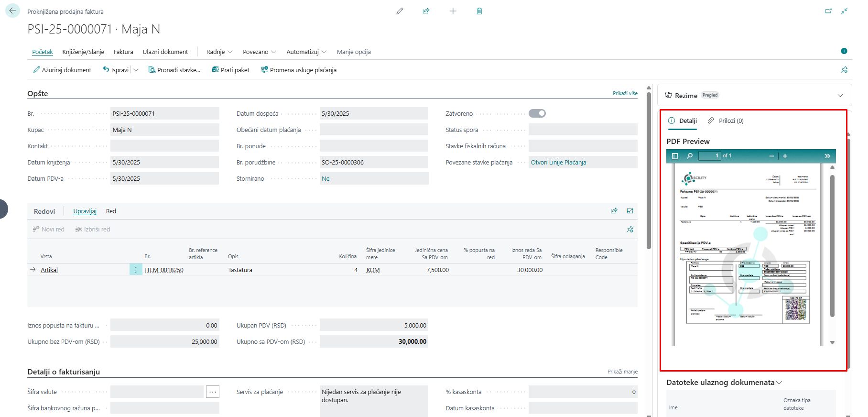
Task: Click the search icon in PDF preview
Action: (x=690, y=156)
